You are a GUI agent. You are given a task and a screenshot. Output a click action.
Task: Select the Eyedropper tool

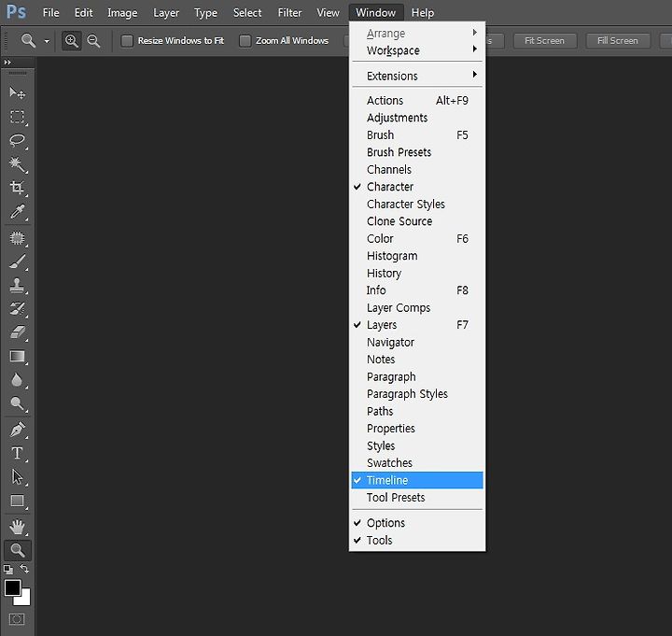(17, 211)
